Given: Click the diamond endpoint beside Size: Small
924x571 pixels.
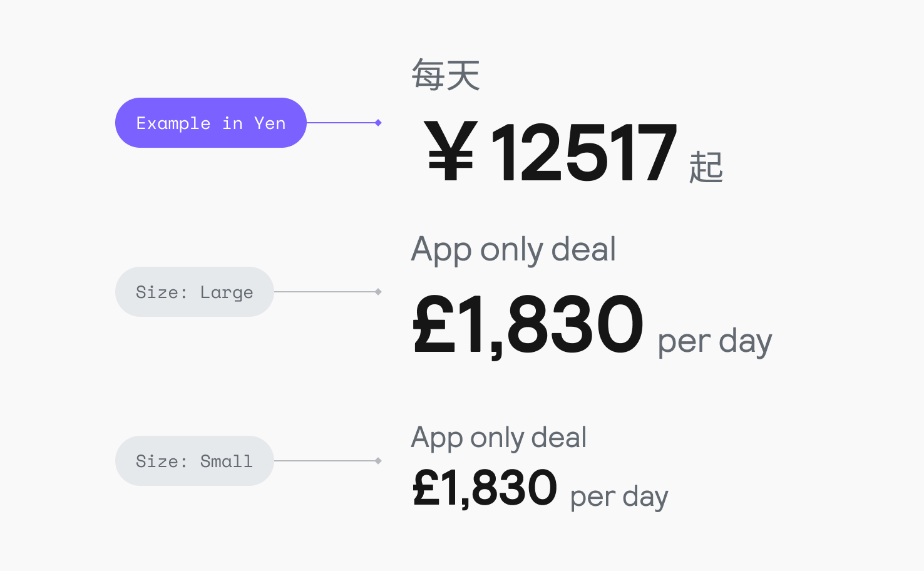Looking at the screenshot, I should pyautogui.click(x=378, y=461).
